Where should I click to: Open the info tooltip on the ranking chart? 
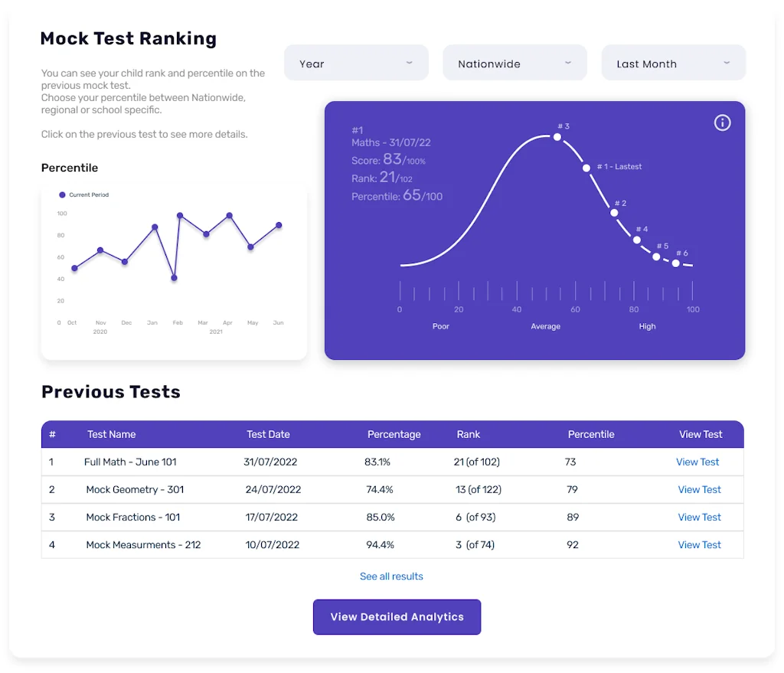722,123
